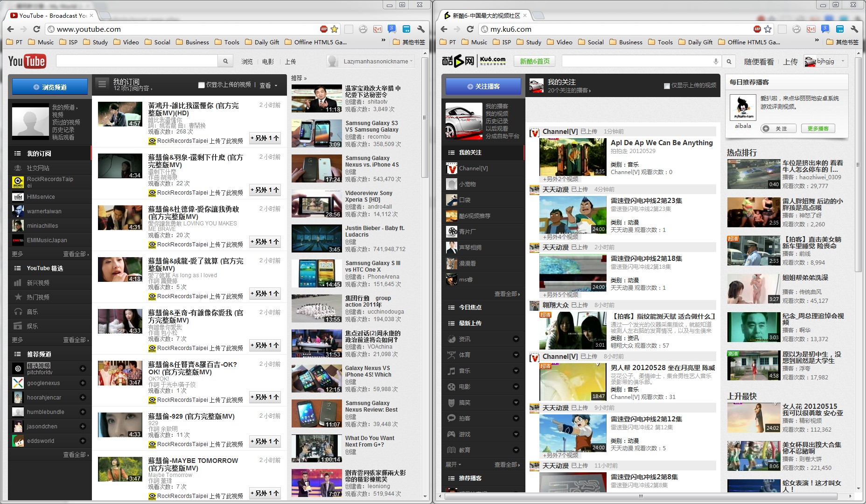
Task: Add humblebundle with its plus icon
Action: [83, 412]
